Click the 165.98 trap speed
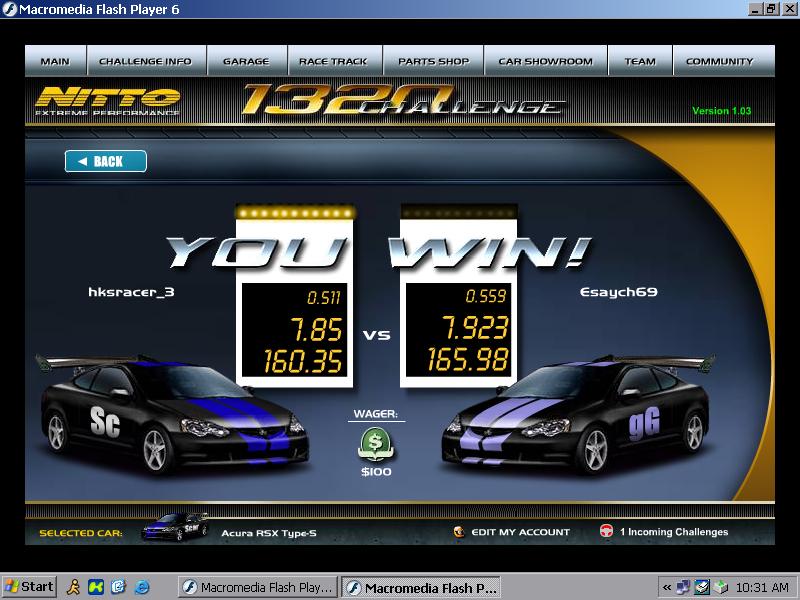The image size is (800, 600). click(x=468, y=359)
